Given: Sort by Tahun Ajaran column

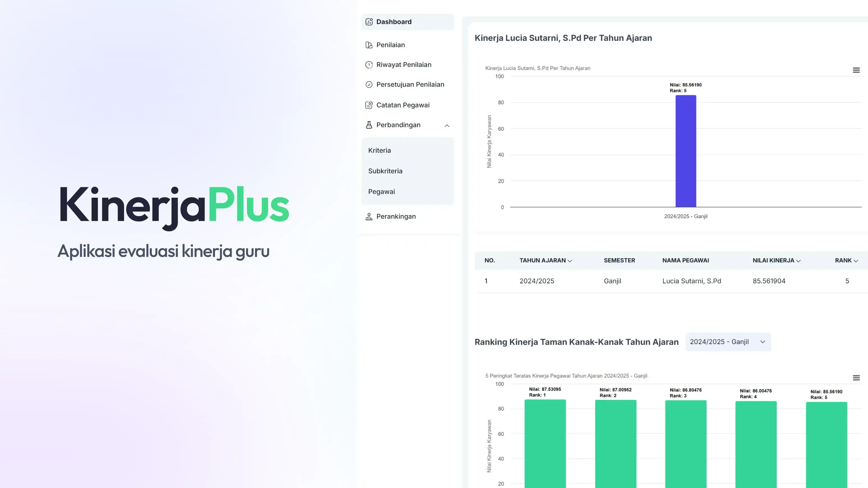Looking at the screenshot, I should pos(546,261).
